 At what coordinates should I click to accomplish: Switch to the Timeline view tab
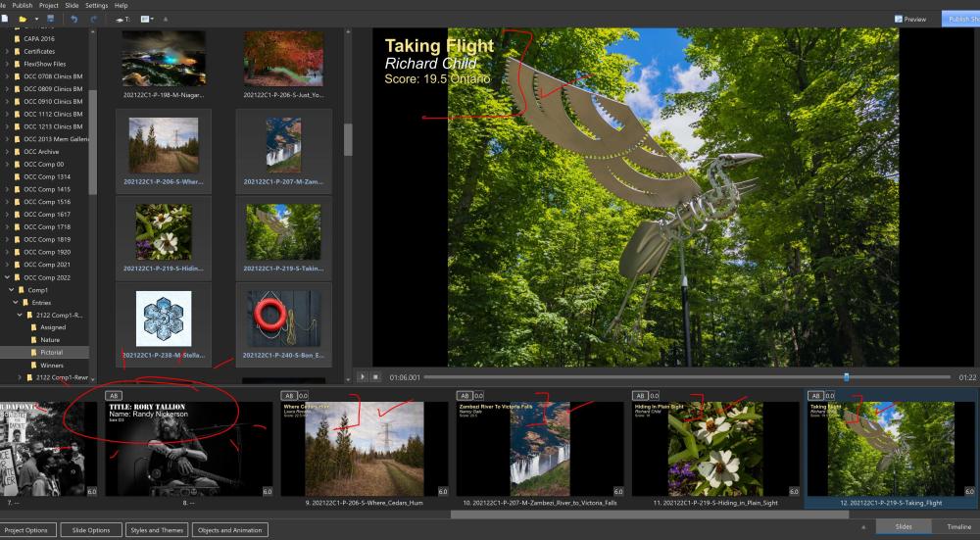[957, 527]
